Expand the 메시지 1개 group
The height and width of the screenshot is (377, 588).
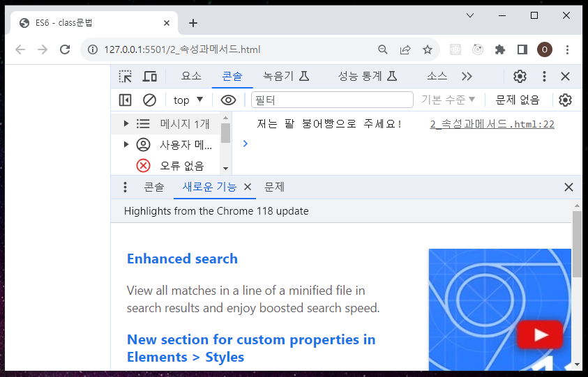click(126, 123)
